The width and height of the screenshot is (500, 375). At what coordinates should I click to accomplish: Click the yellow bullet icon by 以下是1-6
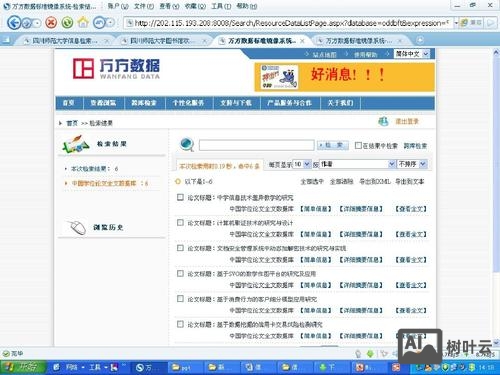pos(178,181)
